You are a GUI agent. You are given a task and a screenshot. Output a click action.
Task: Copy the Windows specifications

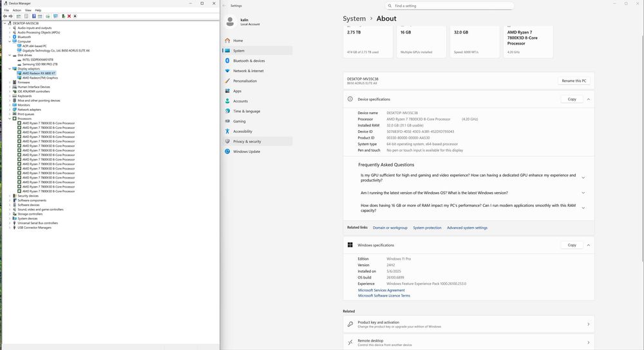point(572,245)
